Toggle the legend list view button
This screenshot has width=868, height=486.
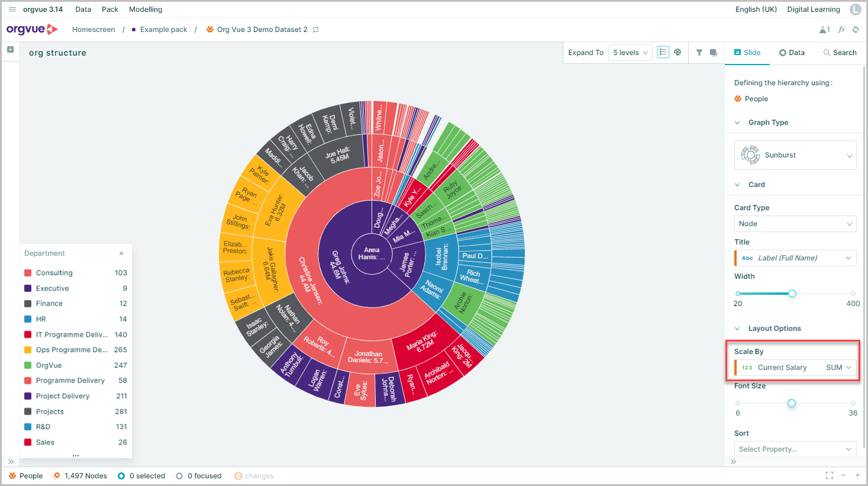point(663,52)
